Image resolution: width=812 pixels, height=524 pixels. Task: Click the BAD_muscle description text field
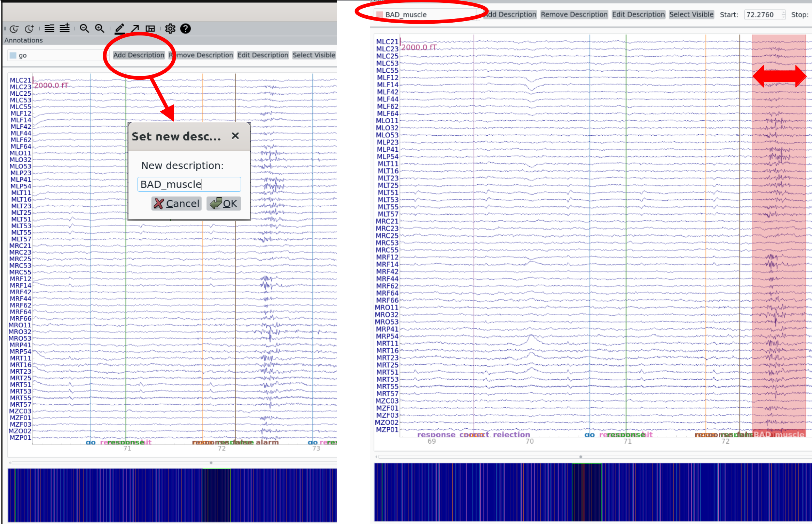click(189, 184)
